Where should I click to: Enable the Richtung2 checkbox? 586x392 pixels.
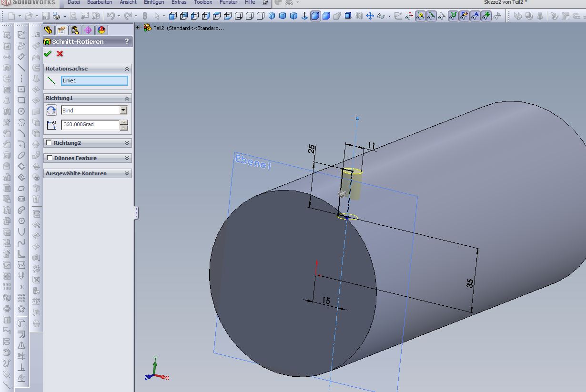point(49,143)
